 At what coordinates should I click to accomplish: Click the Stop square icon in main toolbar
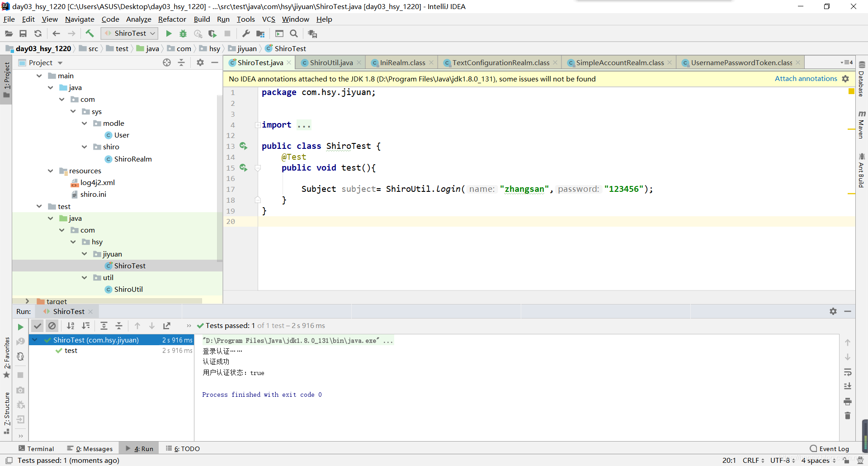pos(227,33)
